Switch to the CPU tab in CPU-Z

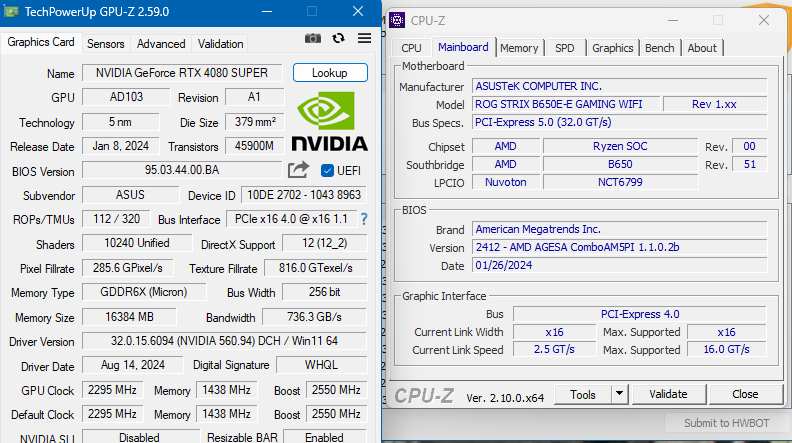411,48
